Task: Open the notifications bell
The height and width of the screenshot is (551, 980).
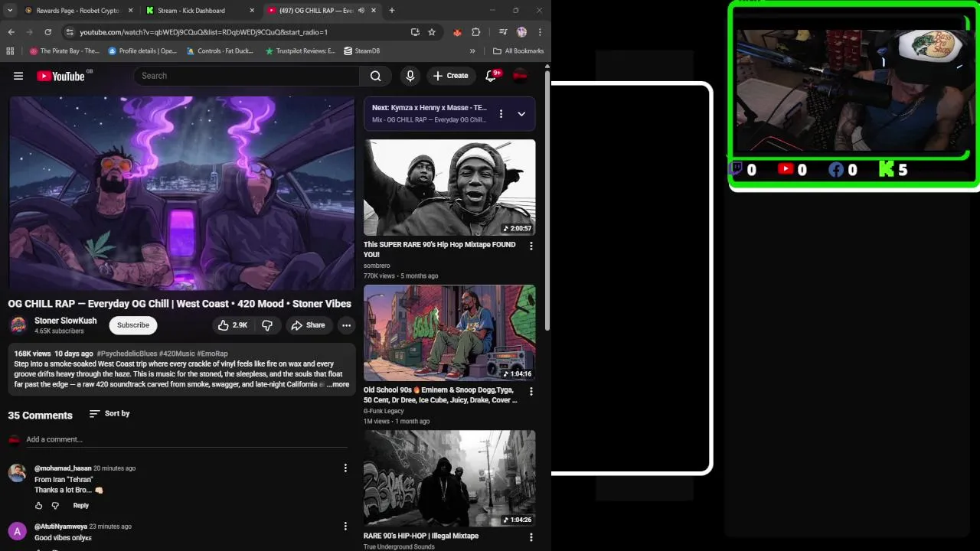Action: click(492, 76)
